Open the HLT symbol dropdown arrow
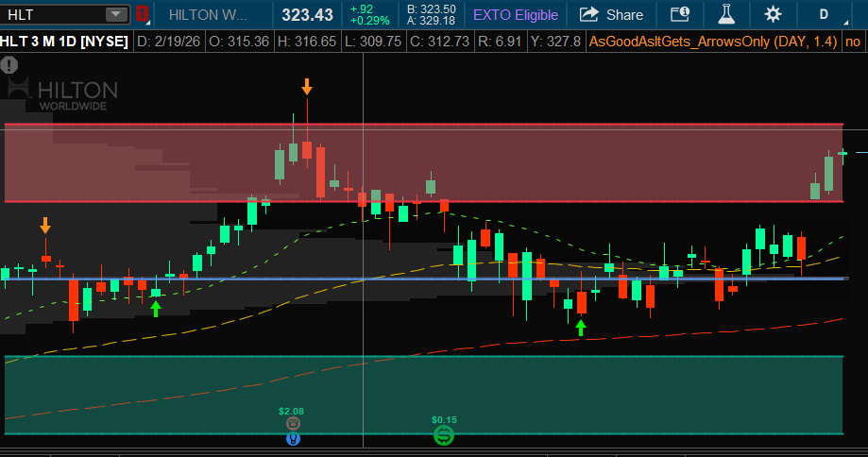The image size is (868, 457). tap(116, 14)
